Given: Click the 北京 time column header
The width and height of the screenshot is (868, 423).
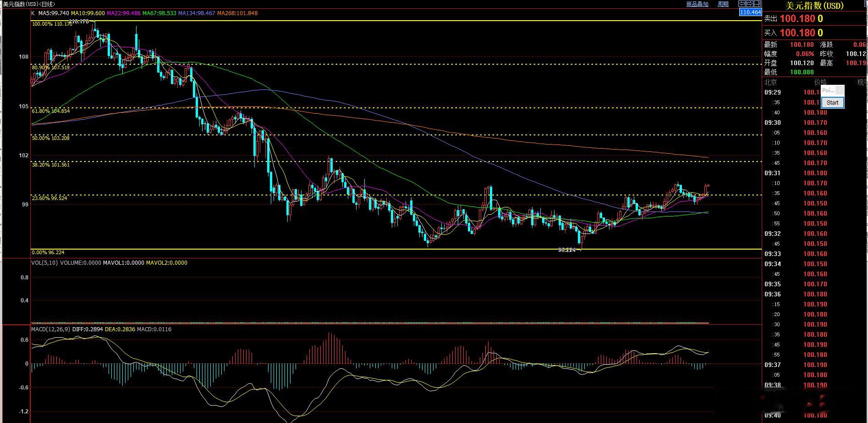Looking at the screenshot, I should pos(770,83).
